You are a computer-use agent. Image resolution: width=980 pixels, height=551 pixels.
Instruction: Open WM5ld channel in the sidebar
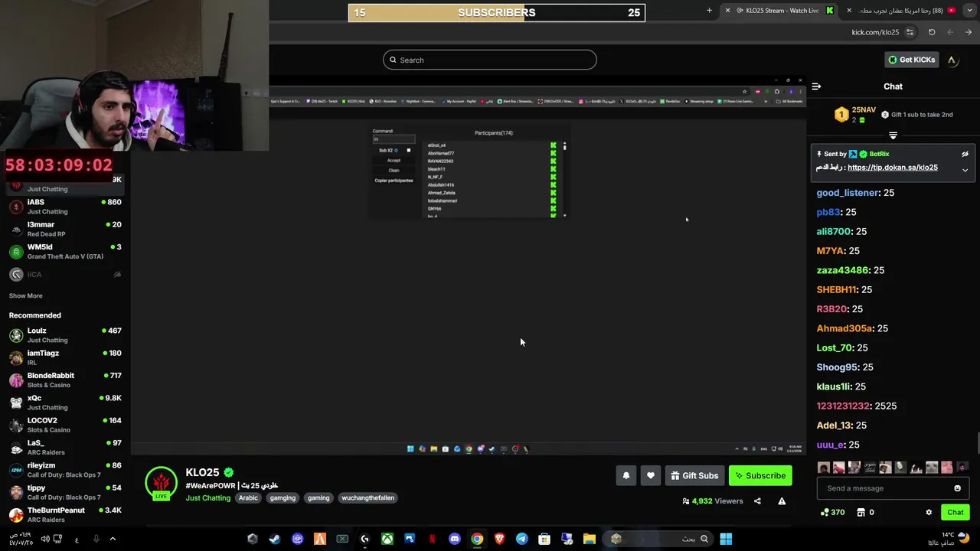coord(65,251)
